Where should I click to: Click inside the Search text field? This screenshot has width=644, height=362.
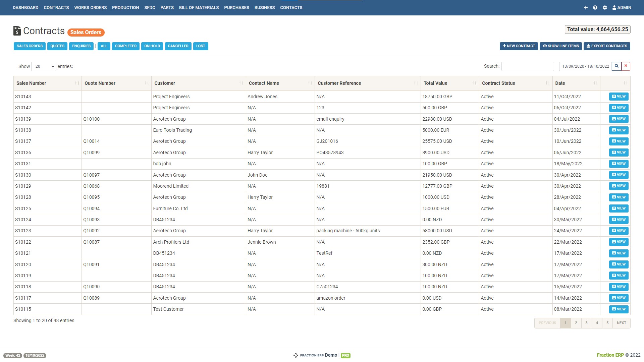click(x=527, y=66)
